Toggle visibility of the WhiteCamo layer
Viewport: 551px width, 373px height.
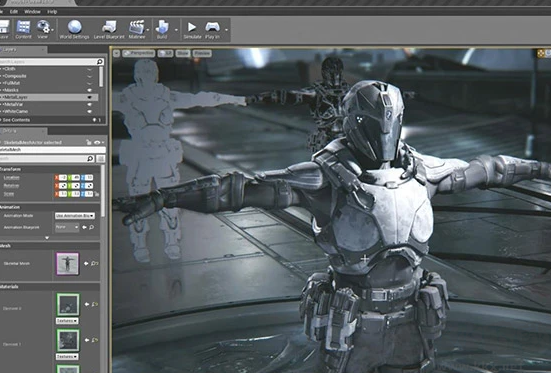coord(90,111)
